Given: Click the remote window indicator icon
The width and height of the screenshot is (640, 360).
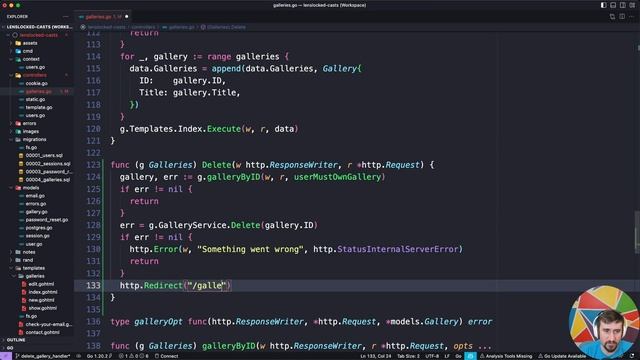Looking at the screenshot, I should point(6,356).
